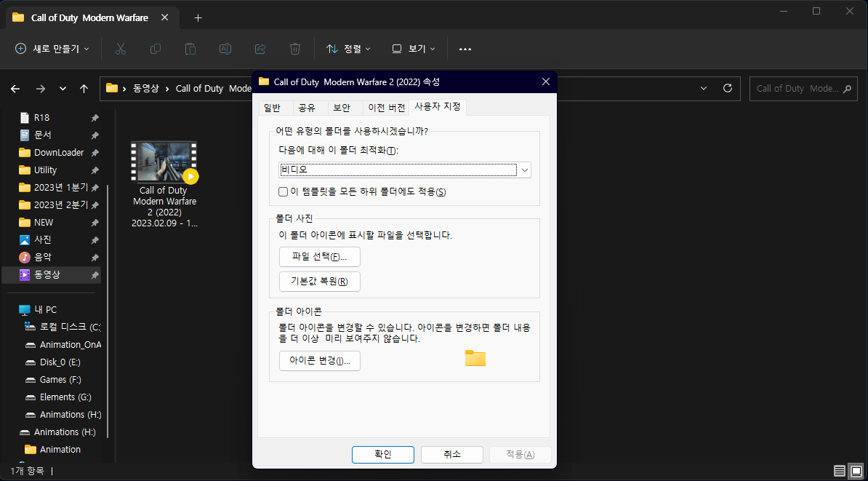The width and height of the screenshot is (868, 481).
Task: Expand the 새로 만들기 menu
Action: coord(52,49)
